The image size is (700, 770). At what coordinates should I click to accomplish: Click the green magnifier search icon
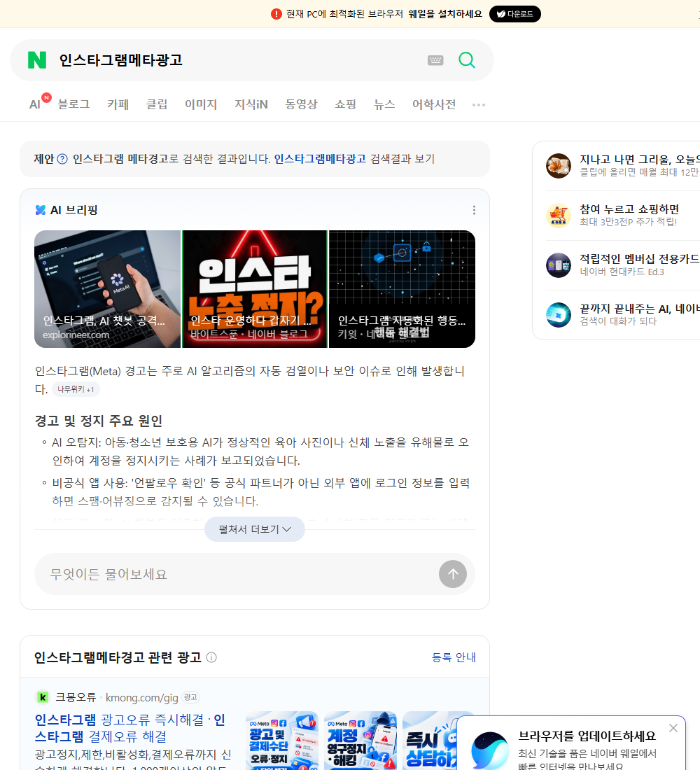[x=467, y=60]
